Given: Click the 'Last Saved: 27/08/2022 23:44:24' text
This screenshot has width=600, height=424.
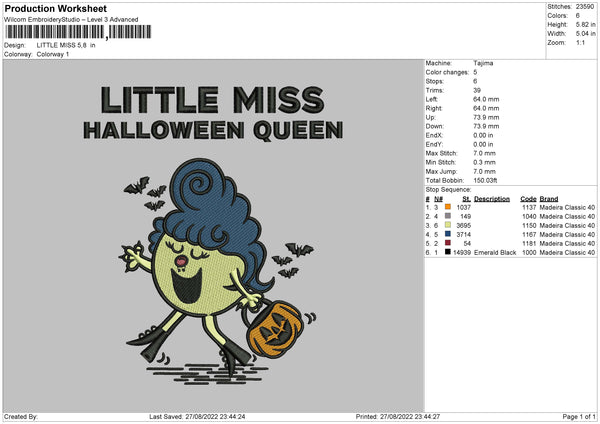Looking at the screenshot, I should 197,417.
